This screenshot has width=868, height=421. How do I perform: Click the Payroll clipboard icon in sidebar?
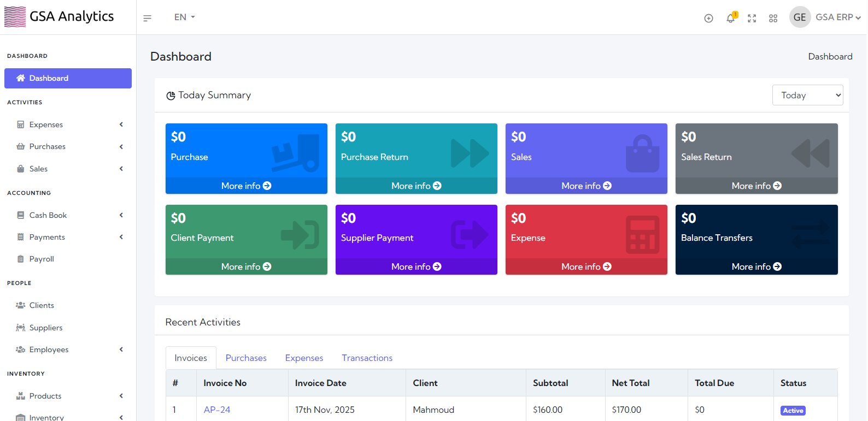21,259
